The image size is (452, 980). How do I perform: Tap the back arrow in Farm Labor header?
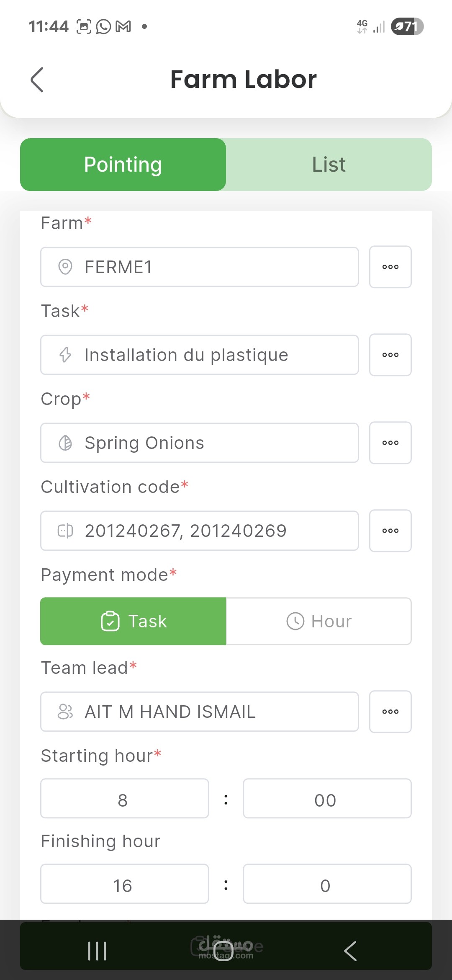[37, 80]
